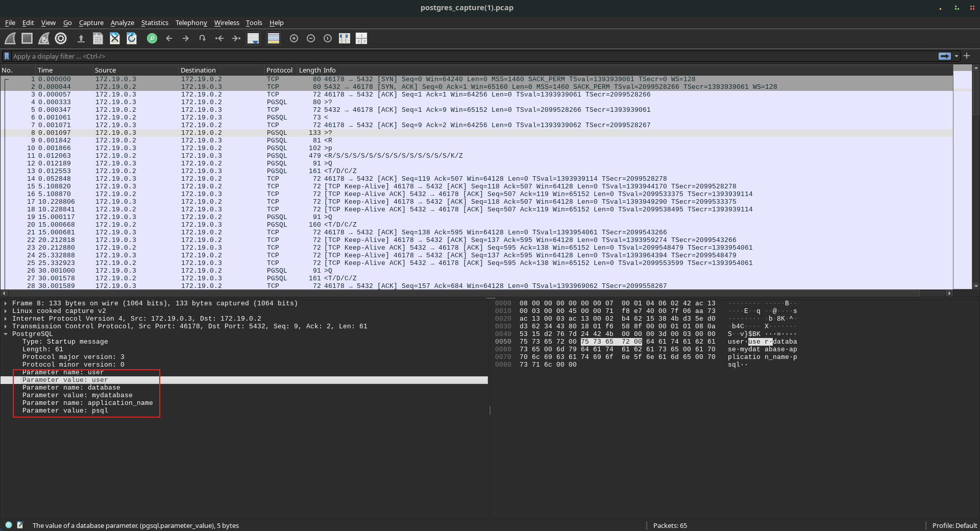Image resolution: width=980 pixels, height=531 pixels.
Task: Reload this capture file icon
Action: coord(132,38)
